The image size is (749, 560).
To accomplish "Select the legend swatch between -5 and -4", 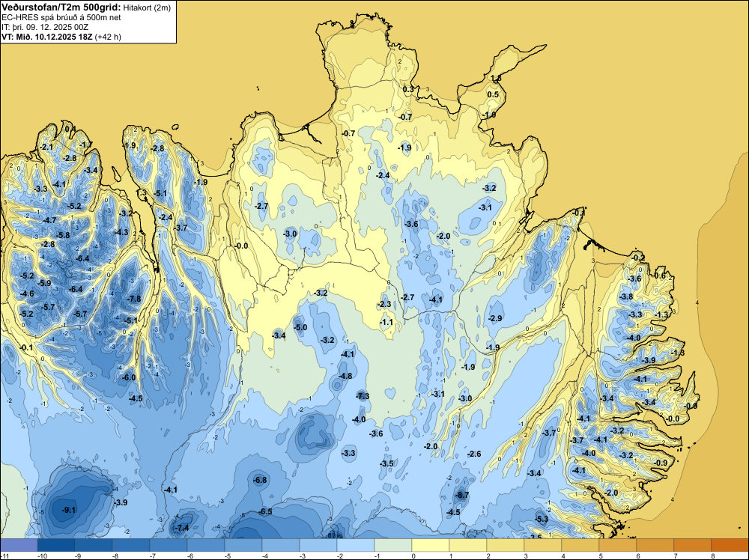I will point(243,545).
